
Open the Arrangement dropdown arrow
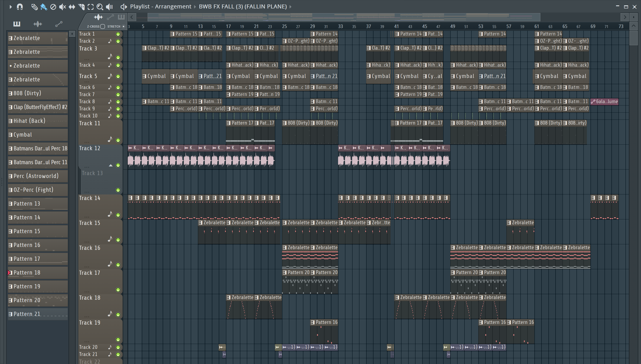195,7
